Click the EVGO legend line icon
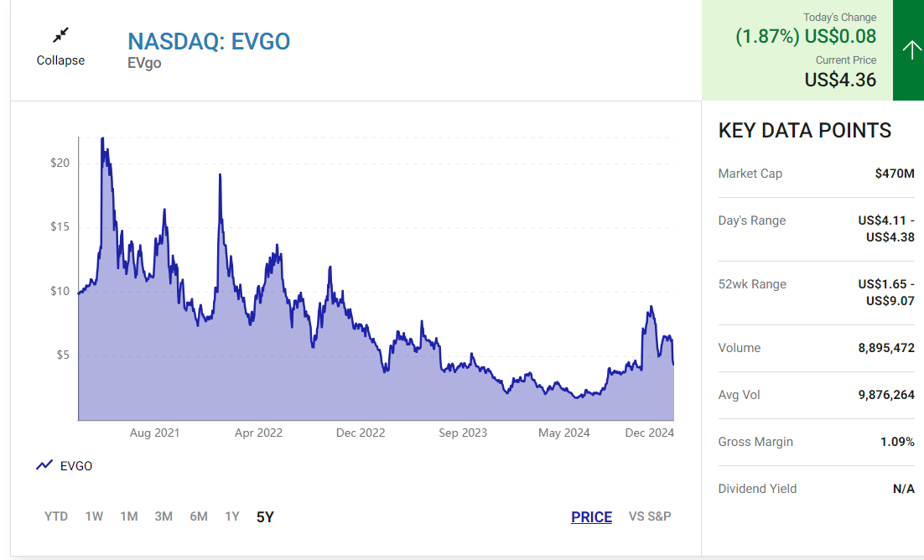The height and width of the screenshot is (560, 924). pyautogui.click(x=44, y=465)
